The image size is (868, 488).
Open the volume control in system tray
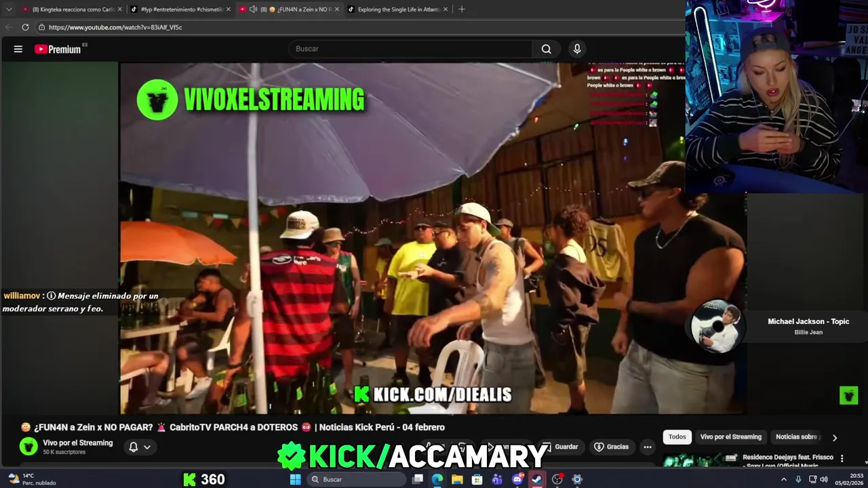coord(824,479)
